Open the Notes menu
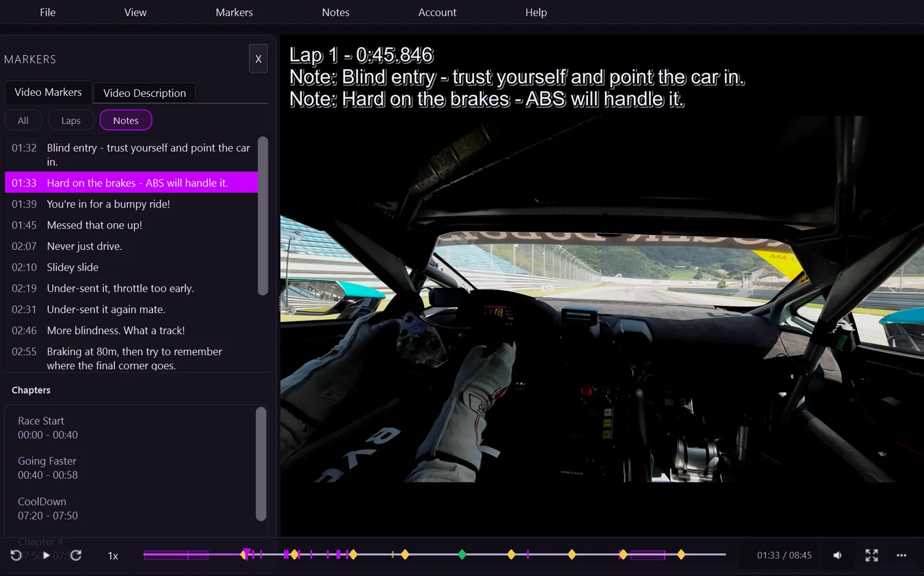Screen dimensions: 924x576 [x=336, y=12]
